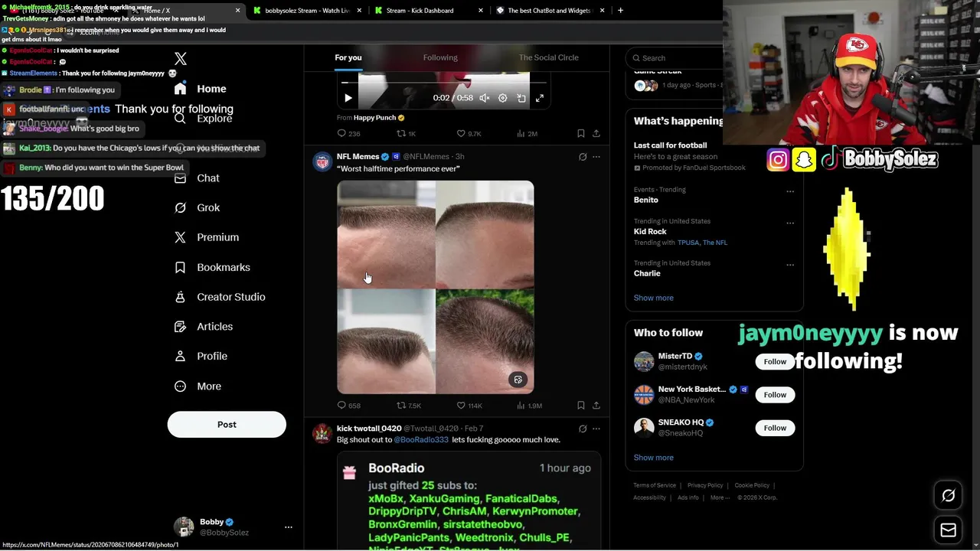Open the More menu in sidebar
This screenshot has height=551, width=980.
(198, 386)
